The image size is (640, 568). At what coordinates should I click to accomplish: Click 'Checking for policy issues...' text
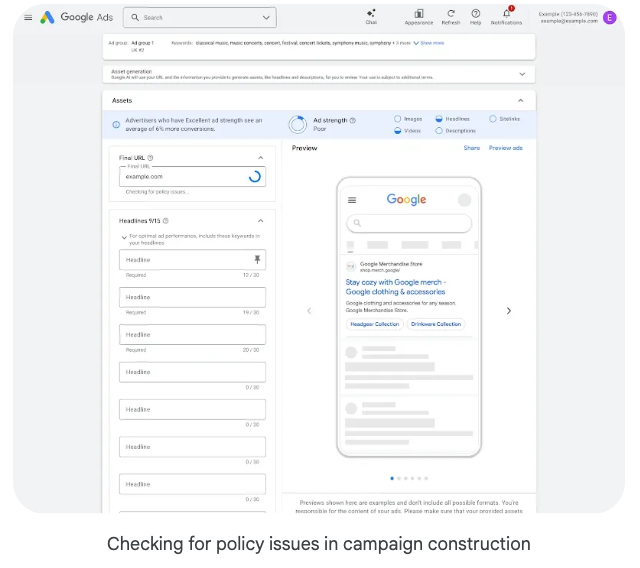tap(157, 192)
